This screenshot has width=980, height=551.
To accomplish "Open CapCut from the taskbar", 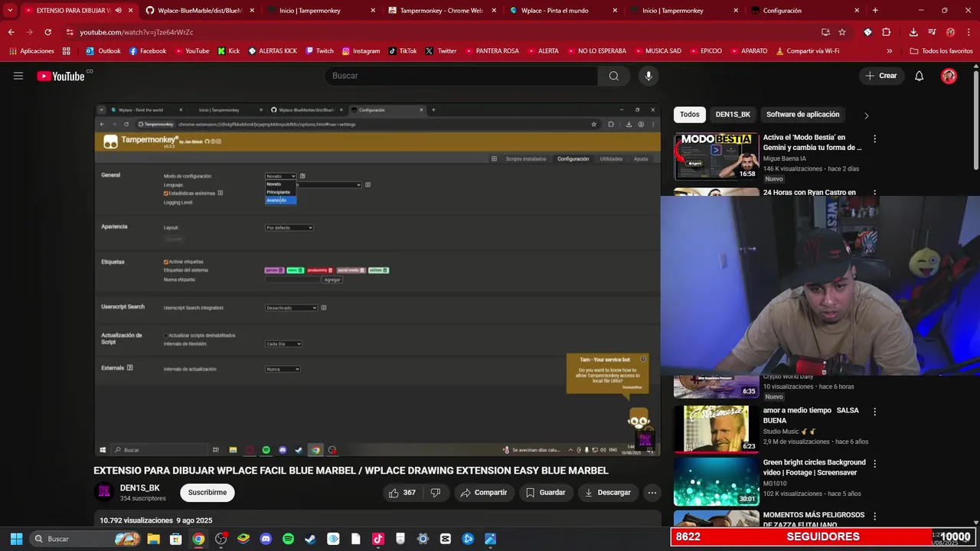I will point(446,539).
